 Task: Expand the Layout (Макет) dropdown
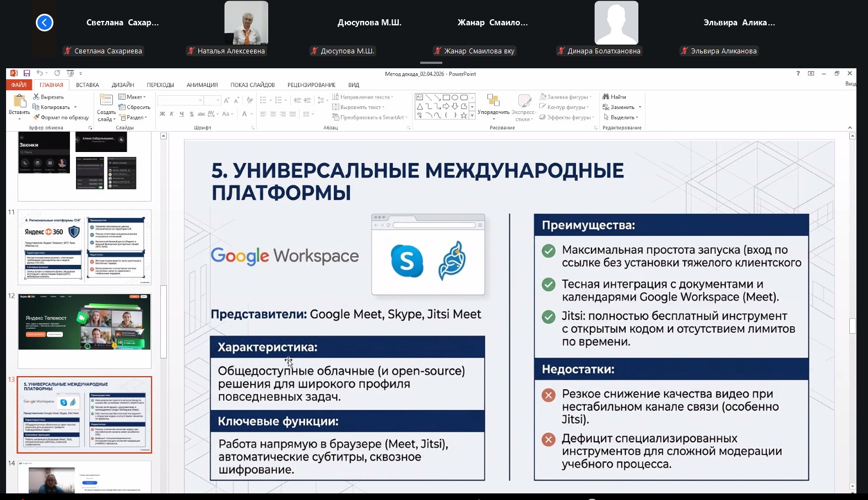(x=133, y=97)
